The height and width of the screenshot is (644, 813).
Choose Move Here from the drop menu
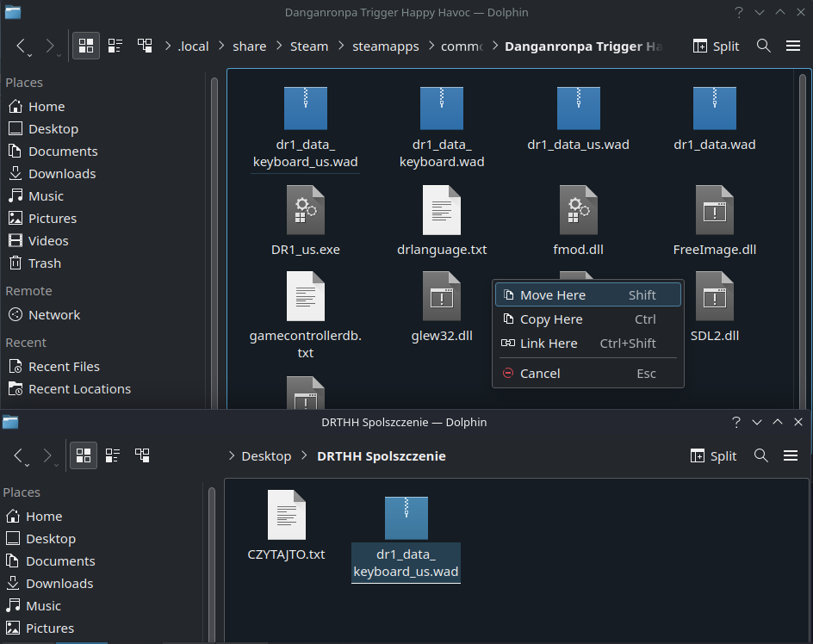[588, 294]
